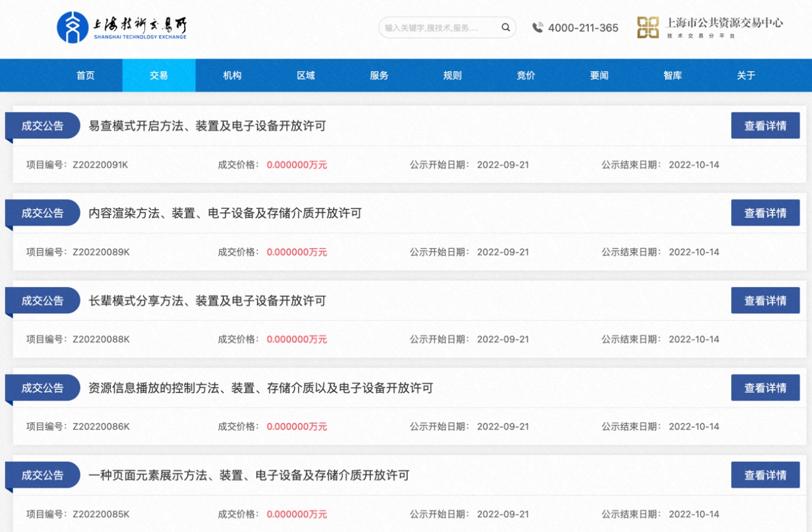Click the Shanghai Technology Exchange logo
812x532 pixels.
(122, 27)
